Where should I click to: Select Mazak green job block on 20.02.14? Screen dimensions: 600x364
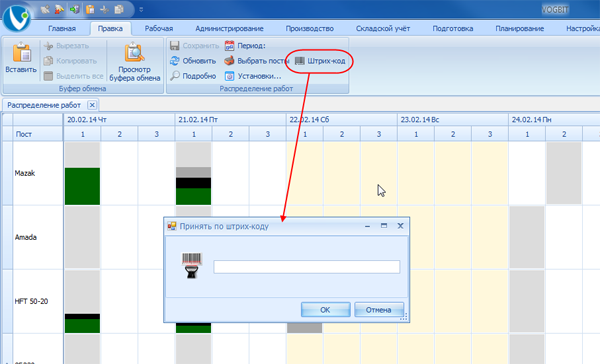pyautogui.click(x=82, y=186)
